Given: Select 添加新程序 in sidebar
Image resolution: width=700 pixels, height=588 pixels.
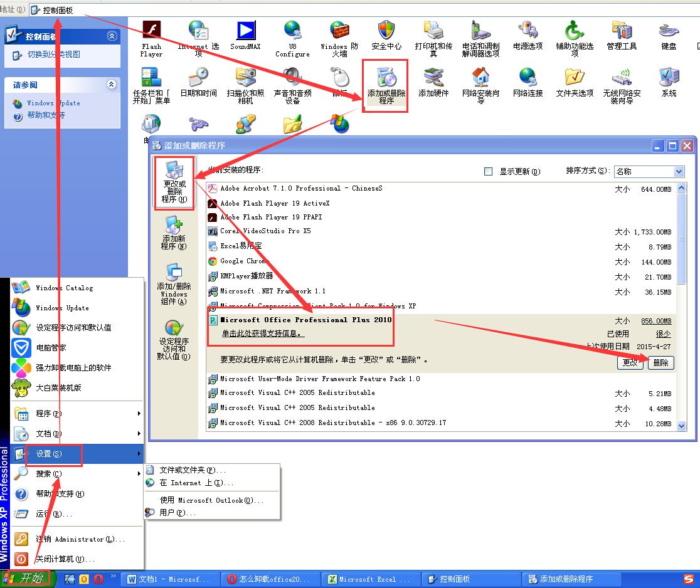Looking at the screenshot, I should coord(174,233).
